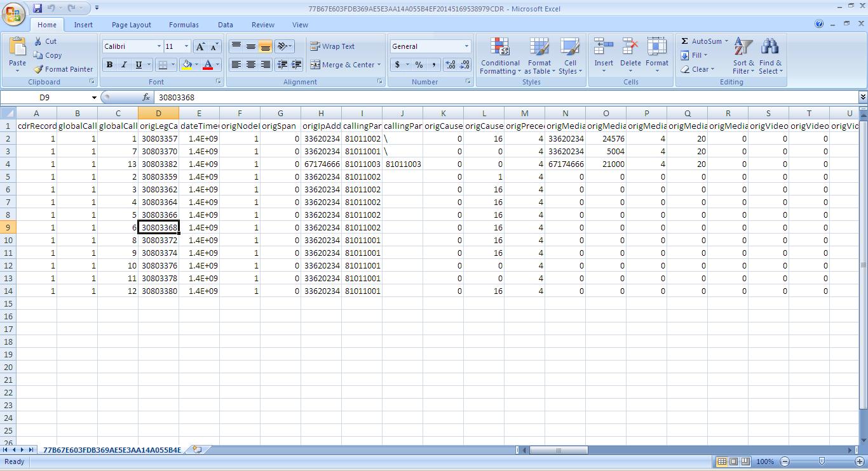This screenshot has width=868, height=471.
Task: Switch to the Page Layout tab
Action: (x=132, y=25)
